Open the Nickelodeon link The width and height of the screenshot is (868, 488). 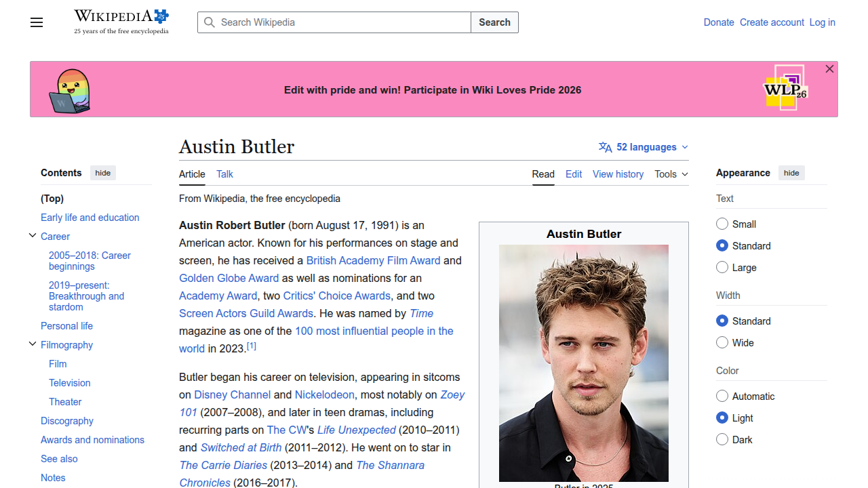click(325, 394)
